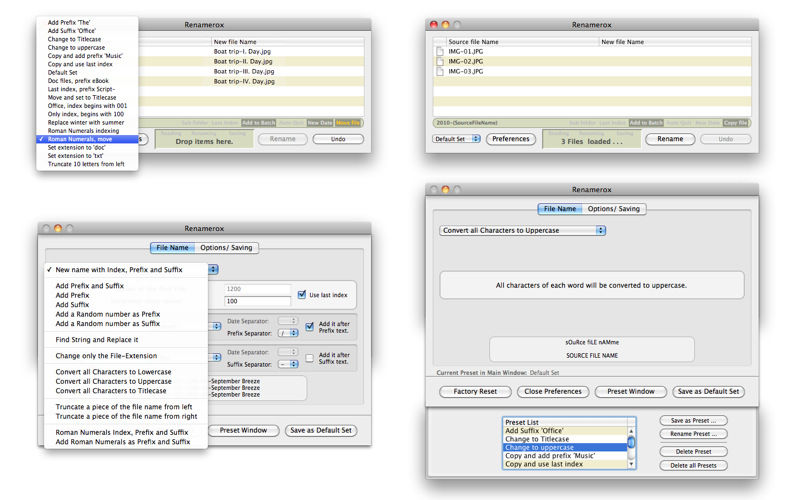Image resolution: width=800 pixels, height=500 pixels.
Task: Toggle Add to Batch in the Boat trip window
Action: [258, 123]
